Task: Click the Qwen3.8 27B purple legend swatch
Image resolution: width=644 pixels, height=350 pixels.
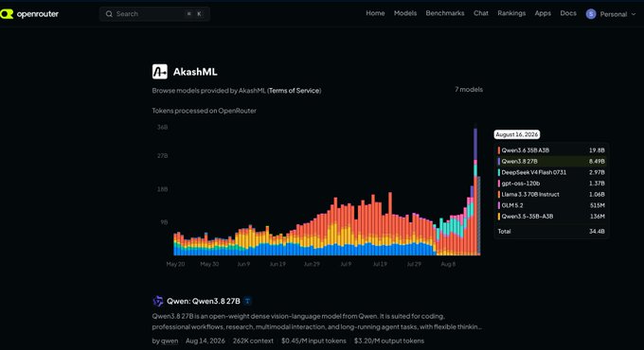Action: click(499, 162)
